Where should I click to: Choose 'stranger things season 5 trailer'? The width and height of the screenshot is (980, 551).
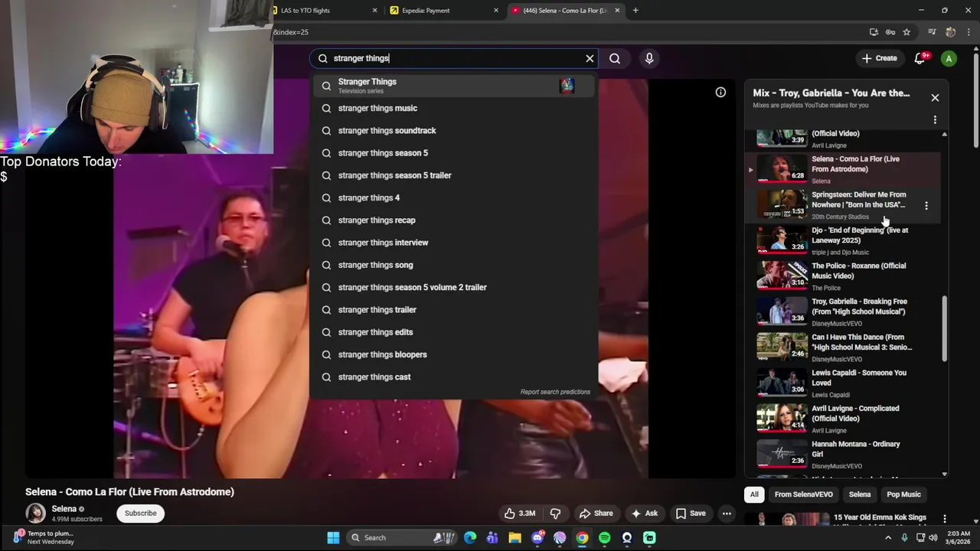(x=453, y=175)
